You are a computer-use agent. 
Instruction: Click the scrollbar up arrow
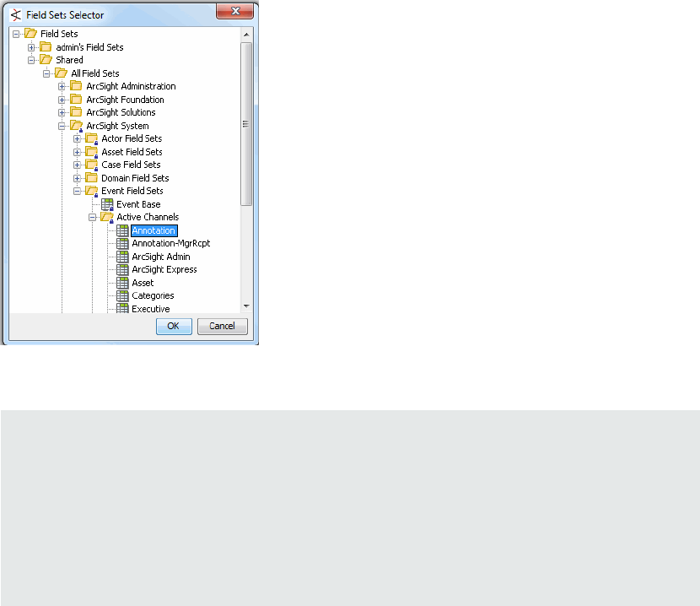click(x=246, y=35)
